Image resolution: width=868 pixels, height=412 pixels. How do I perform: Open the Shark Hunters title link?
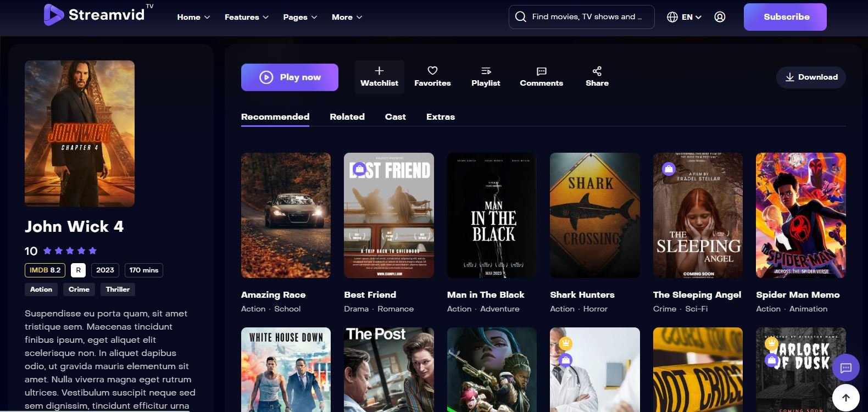pyautogui.click(x=582, y=295)
